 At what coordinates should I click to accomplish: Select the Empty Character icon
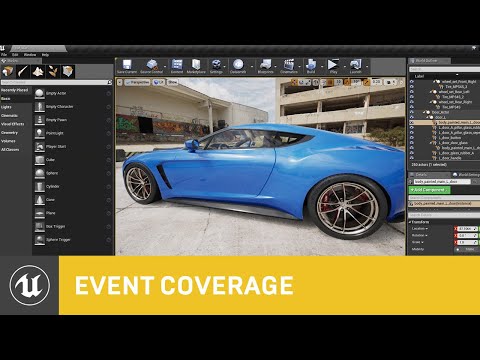coord(40,107)
